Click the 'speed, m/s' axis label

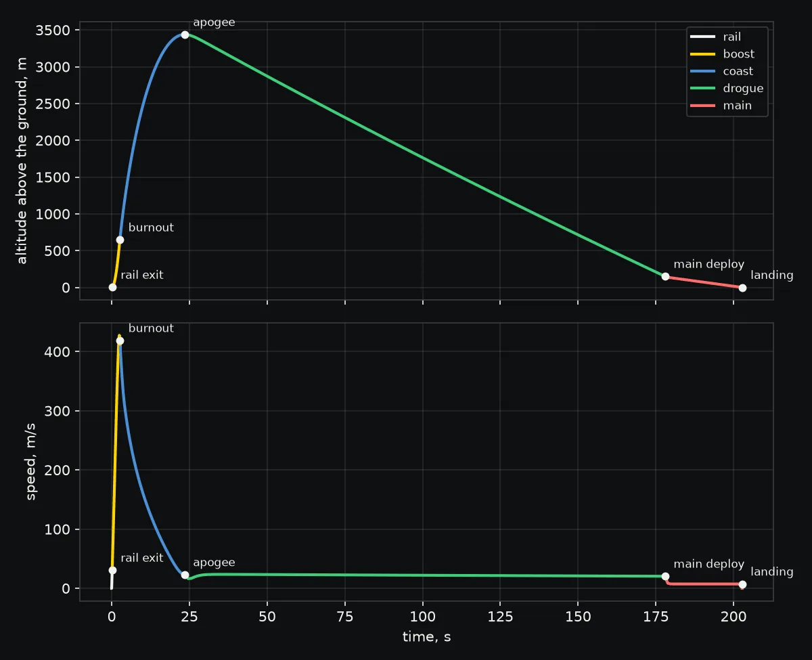pos(31,461)
